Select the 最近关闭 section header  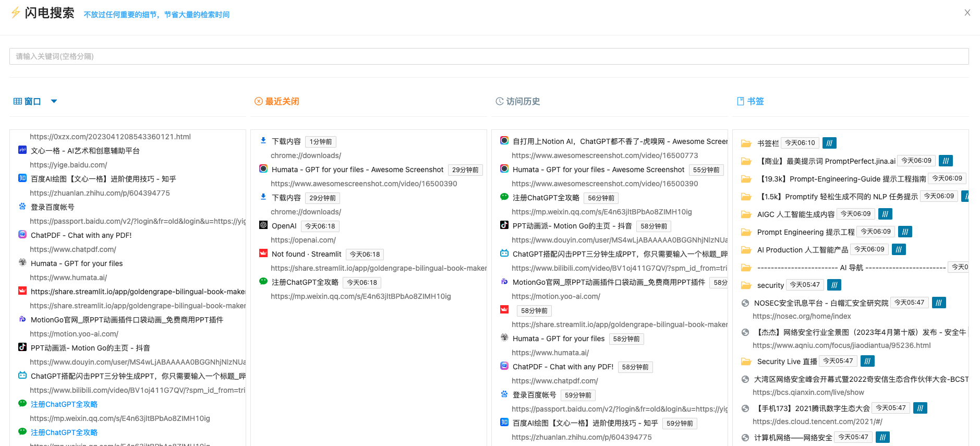(x=276, y=101)
